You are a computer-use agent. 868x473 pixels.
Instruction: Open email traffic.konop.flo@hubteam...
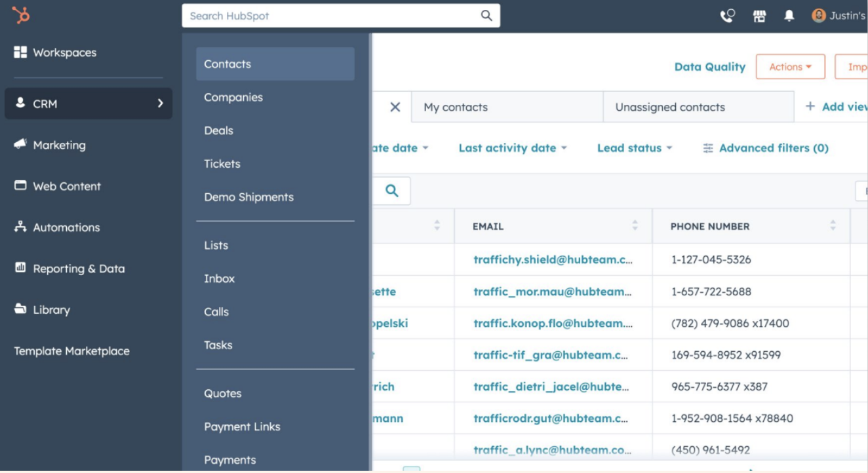coord(553,324)
